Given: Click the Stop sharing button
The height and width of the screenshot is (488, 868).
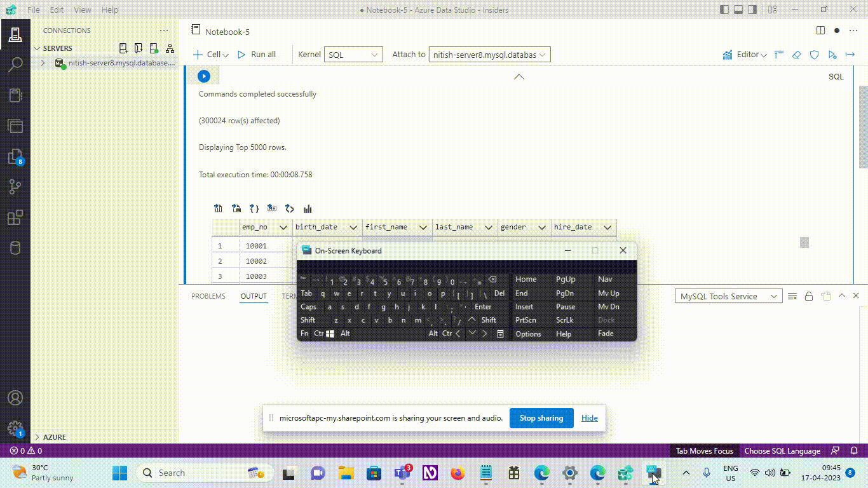Looking at the screenshot, I should tap(541, 418).
